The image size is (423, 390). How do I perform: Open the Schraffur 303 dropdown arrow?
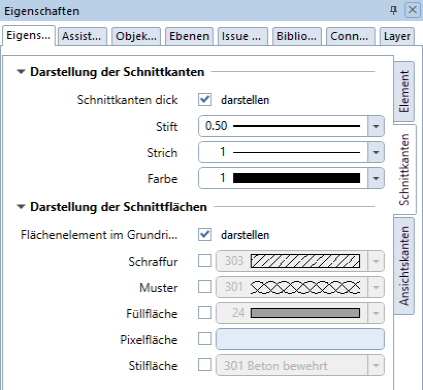tap(376, 261)
